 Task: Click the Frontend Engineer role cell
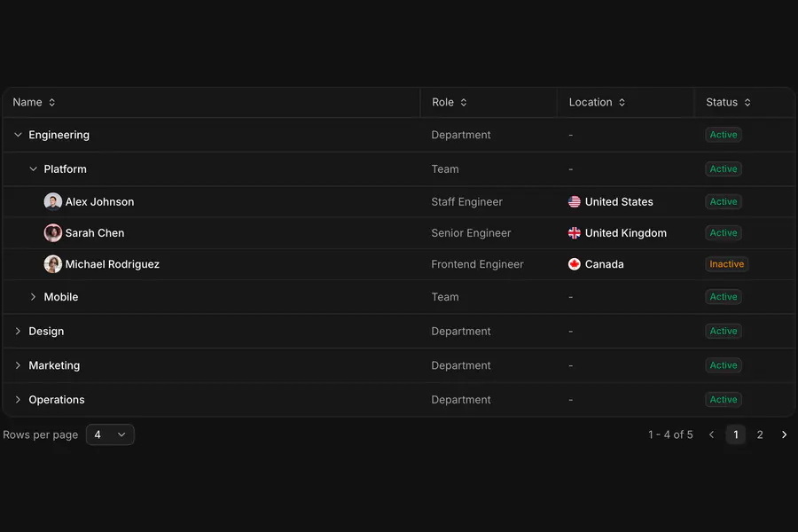coord(477,264)
